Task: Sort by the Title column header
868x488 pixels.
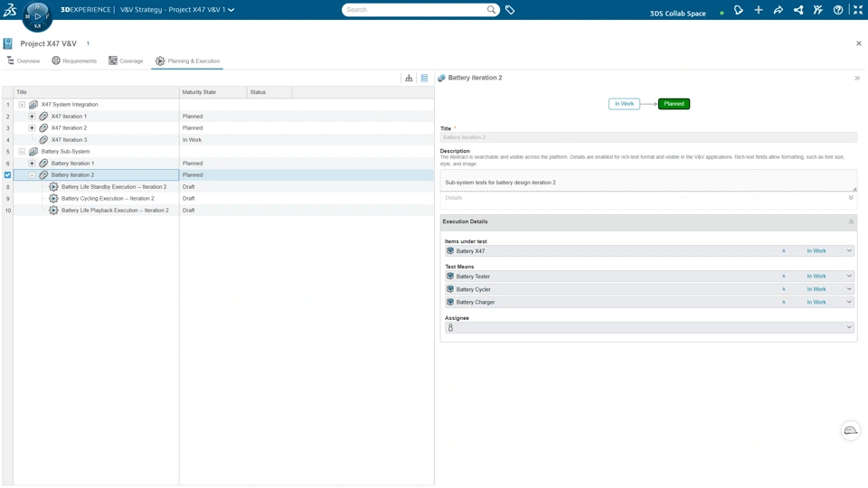Action: pyautogui.click(x=96, y=92)
